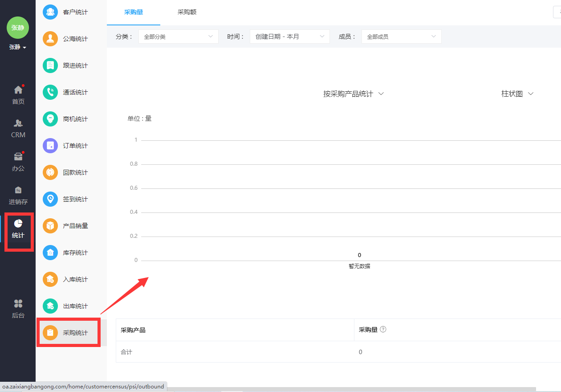Open 客户统计 menu label
This screenshot has width=561, height=392.
pyautogui.click(x=76, y=12)
